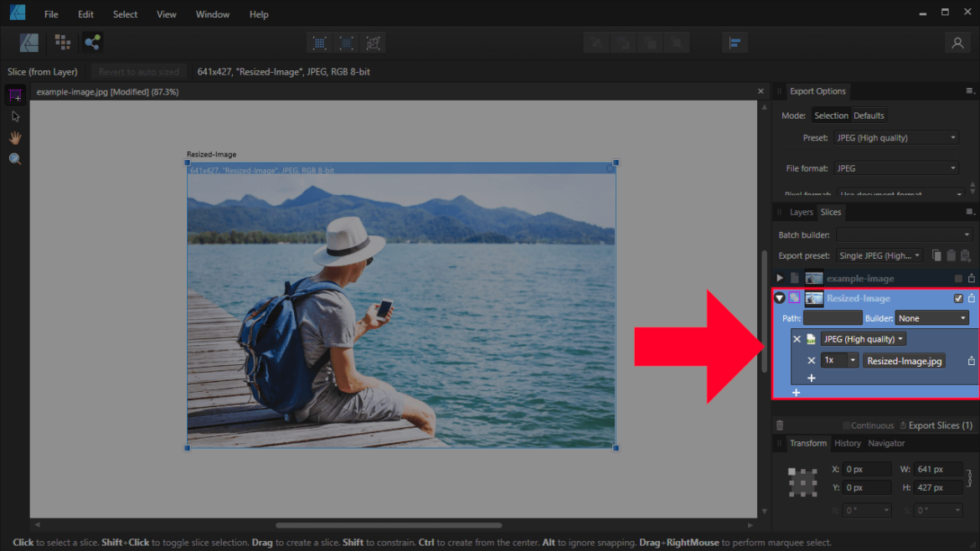
Task: Click the export icon beside example-image slice
Action: [x=972, y=277]
